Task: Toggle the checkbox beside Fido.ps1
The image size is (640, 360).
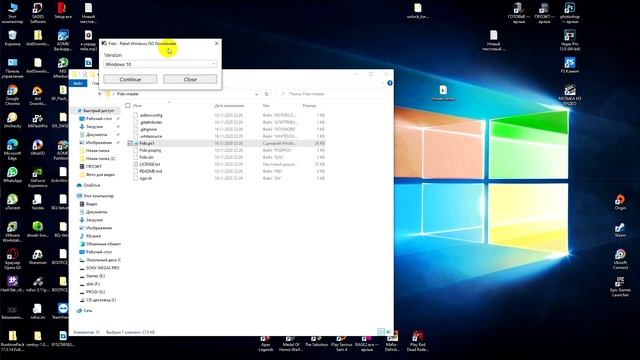Action: coord(130,143)
